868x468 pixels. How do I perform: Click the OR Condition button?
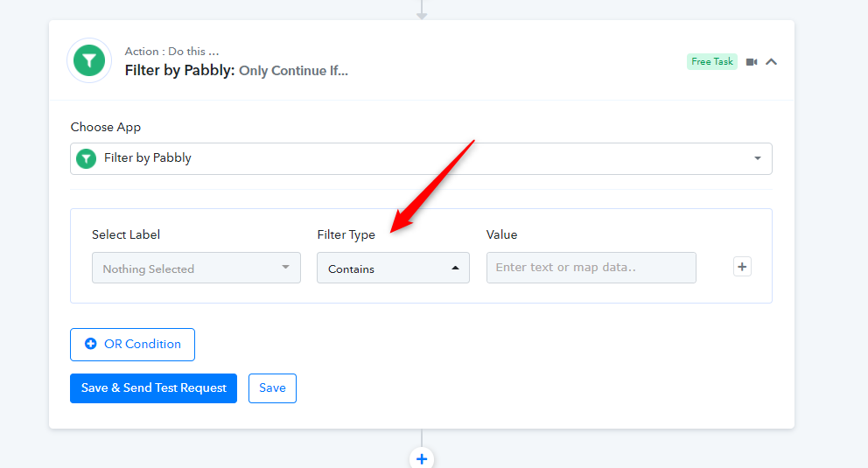[132, 345]
